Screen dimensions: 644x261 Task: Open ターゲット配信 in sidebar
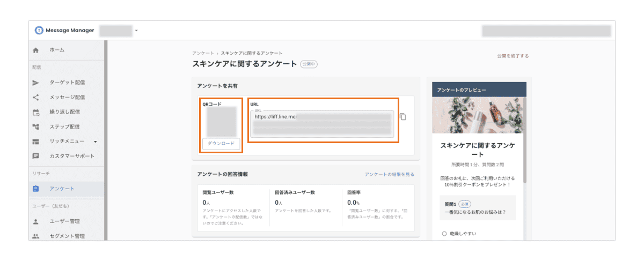(67, 83)
